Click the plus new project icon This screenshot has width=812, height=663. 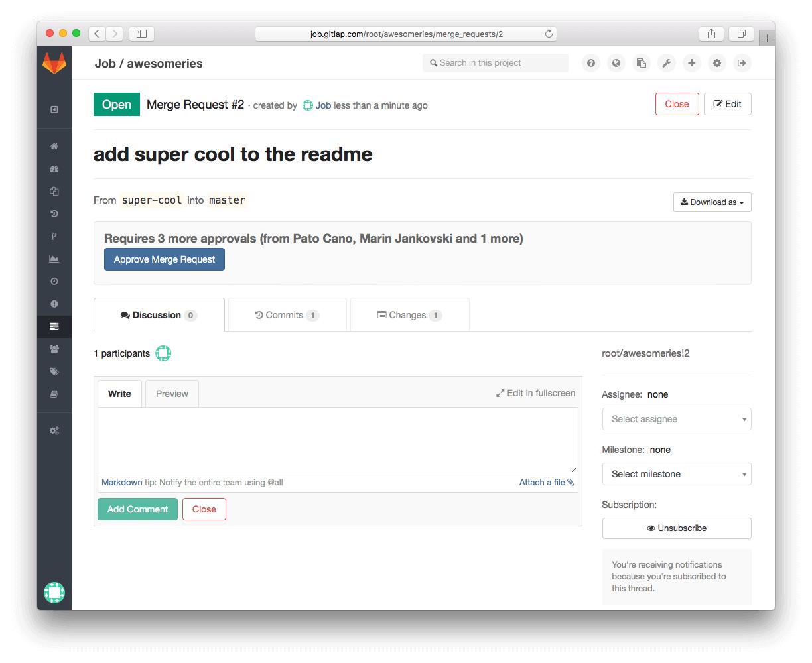click(692, 63)
